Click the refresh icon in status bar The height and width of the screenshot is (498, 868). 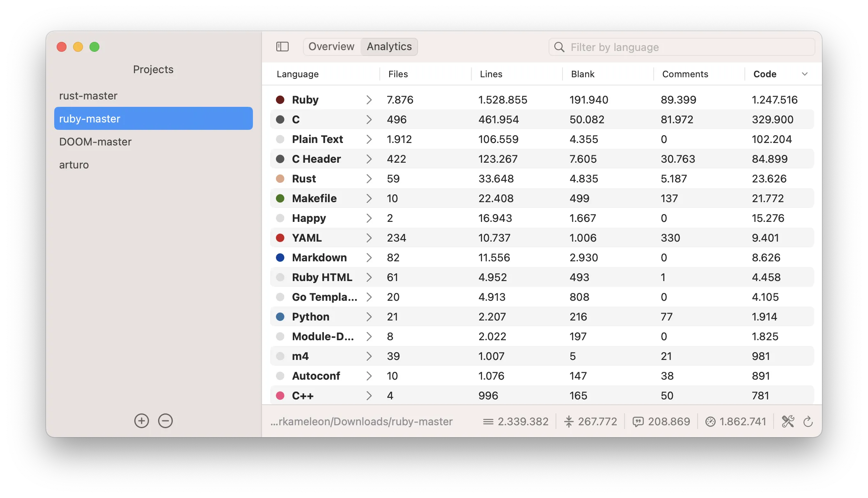pos(808,422)
